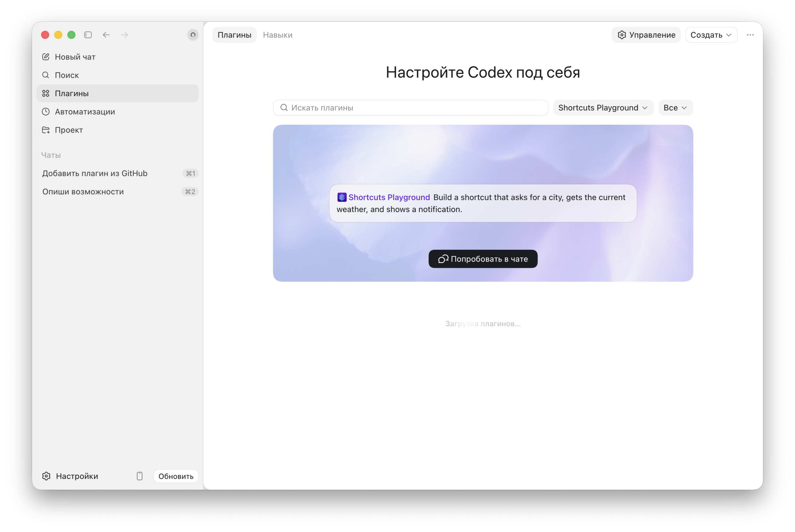This screenshot has width=795, height=532.
Task: Click the gear icon beside Настройки
Action: click(47, 476)
